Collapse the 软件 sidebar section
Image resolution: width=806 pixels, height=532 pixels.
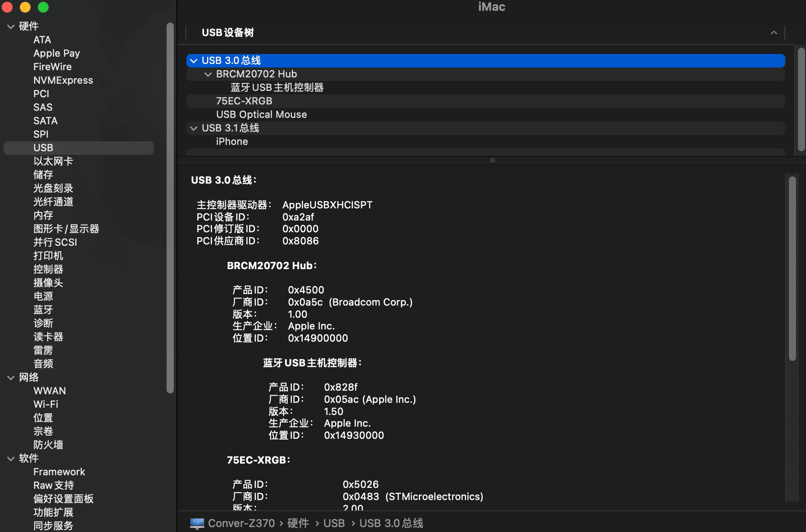coord(11,459)
